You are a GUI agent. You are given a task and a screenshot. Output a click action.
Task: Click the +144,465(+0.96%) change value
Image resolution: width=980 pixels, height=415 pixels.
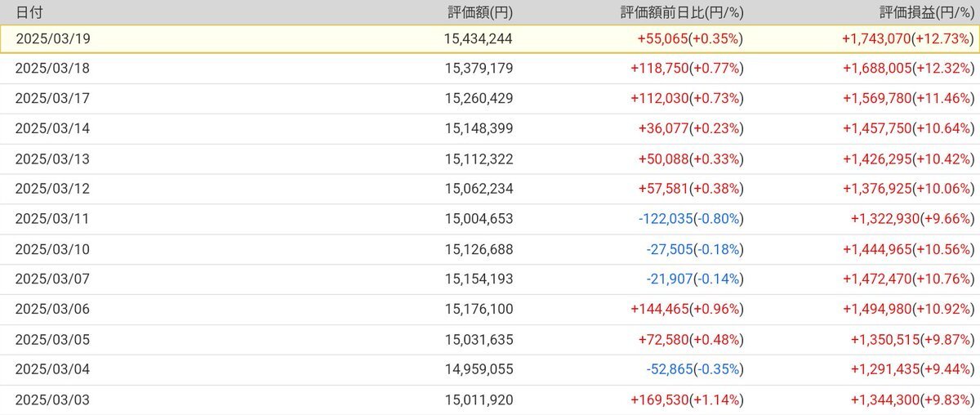click(x=686, y=309)
